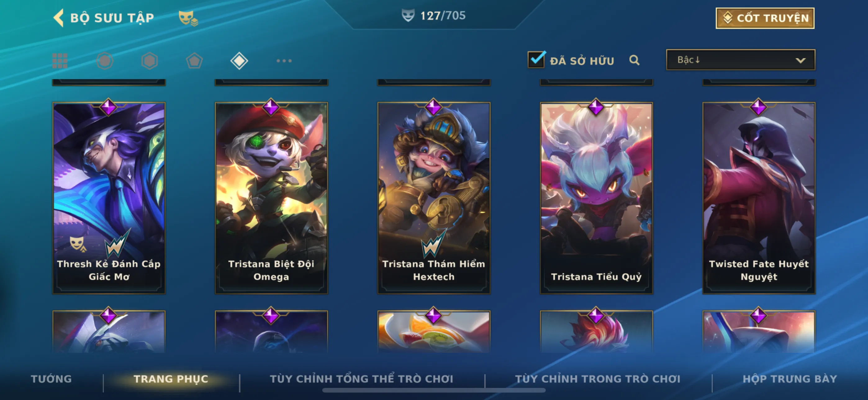The image size is (868, 400).
Task: Select the pentagon tier filter icon
Action: [x=194, y=61]
